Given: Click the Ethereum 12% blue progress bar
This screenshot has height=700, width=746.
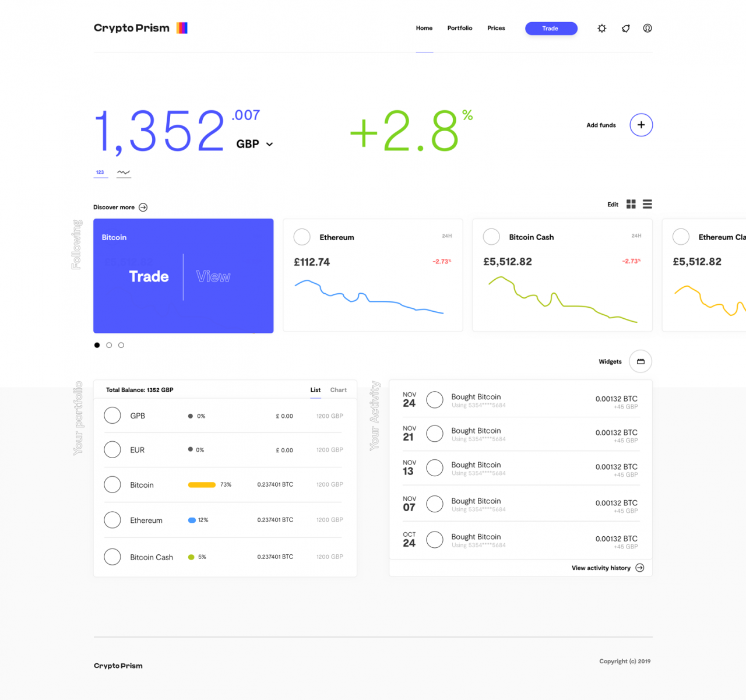Looking at the screenshot, I should [x=192, y=520].
